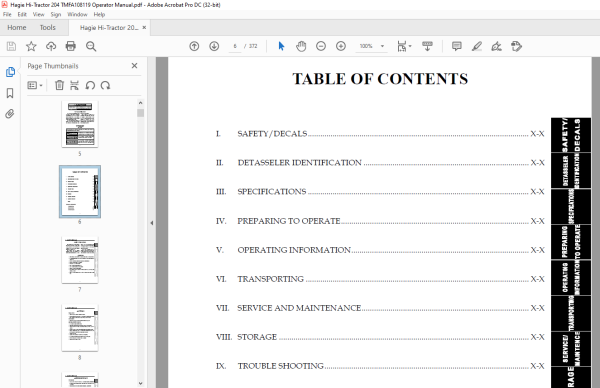Delete the selected page with the trash icon
The image size is (600, 388).
pyautogui.click(x=59, y=85)
